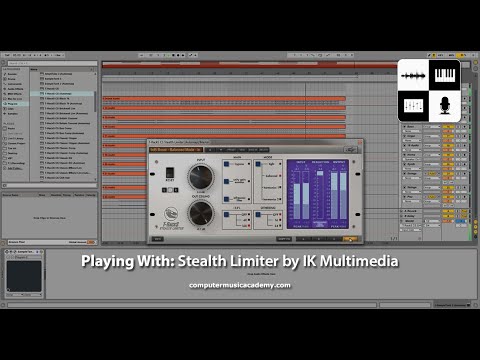The width and height of the screenshot is (480, 360).
Task: Open Max for Live category in browser
Action: click(15, 99)
